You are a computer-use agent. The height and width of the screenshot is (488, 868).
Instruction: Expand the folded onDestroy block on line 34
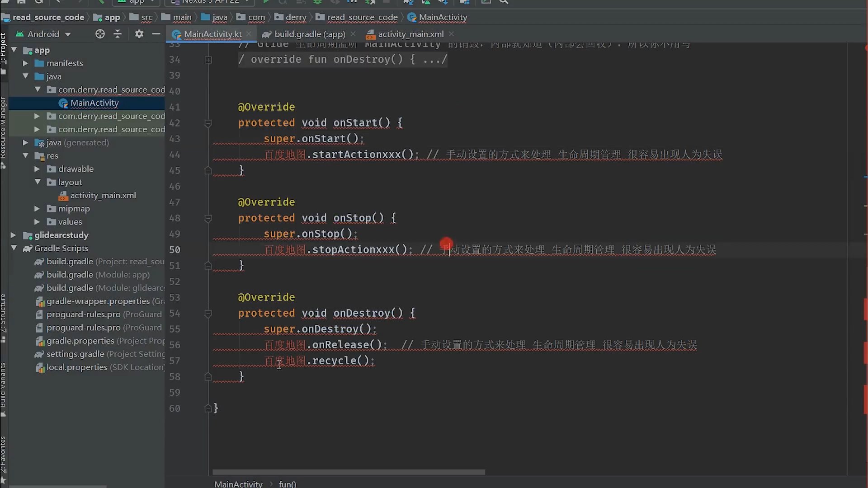(208, 60)
